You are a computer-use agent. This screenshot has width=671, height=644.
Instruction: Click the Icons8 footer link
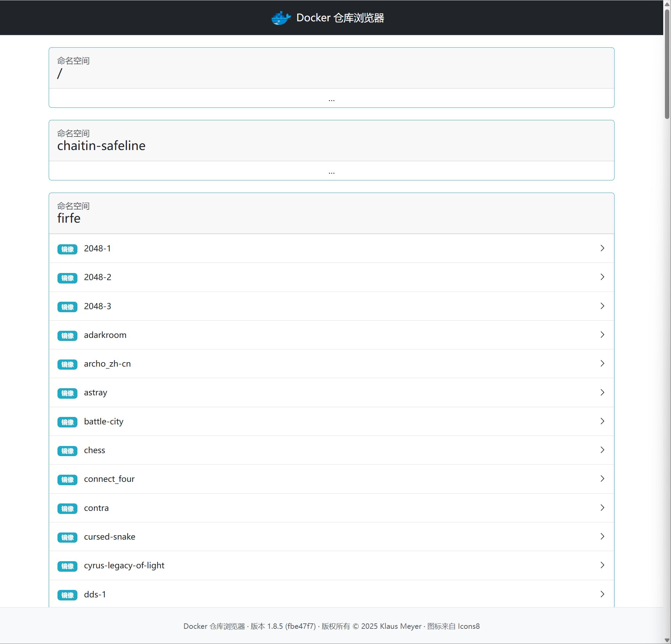click(x=468, y=626)
